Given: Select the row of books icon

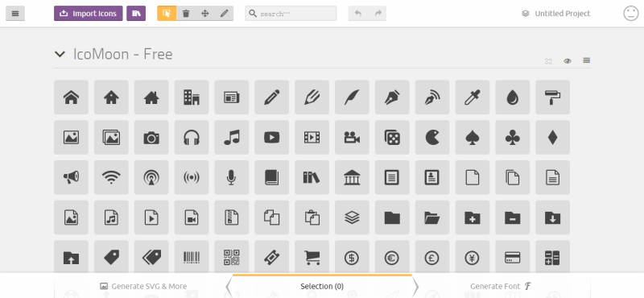Looking at the screenshot, I should pos(312,177).
